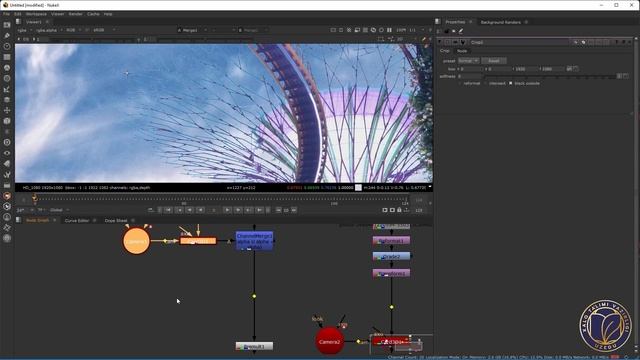
Task: Click the orange Furnace icon in left toolbar
Action: (x=7, y=196)
